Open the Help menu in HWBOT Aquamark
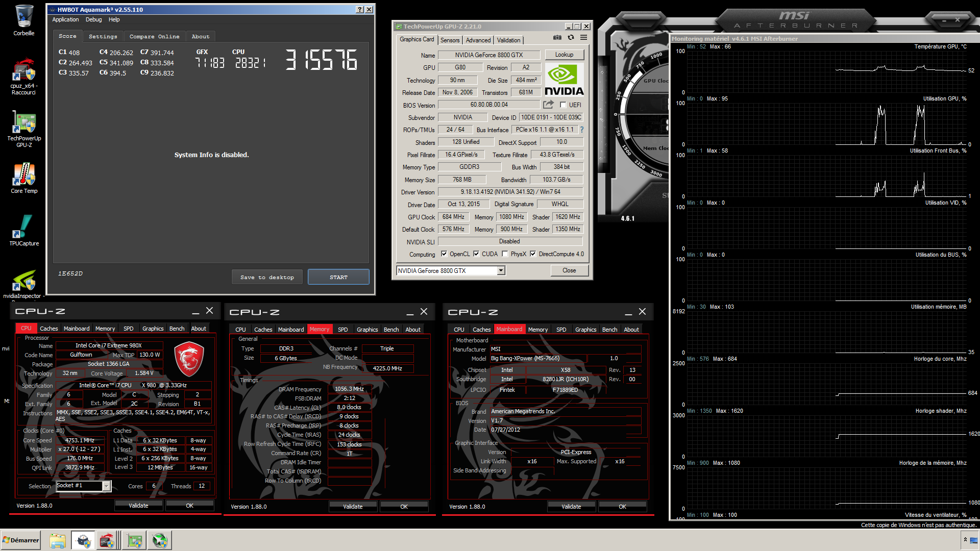980x551 pixels. click(114, 19)
